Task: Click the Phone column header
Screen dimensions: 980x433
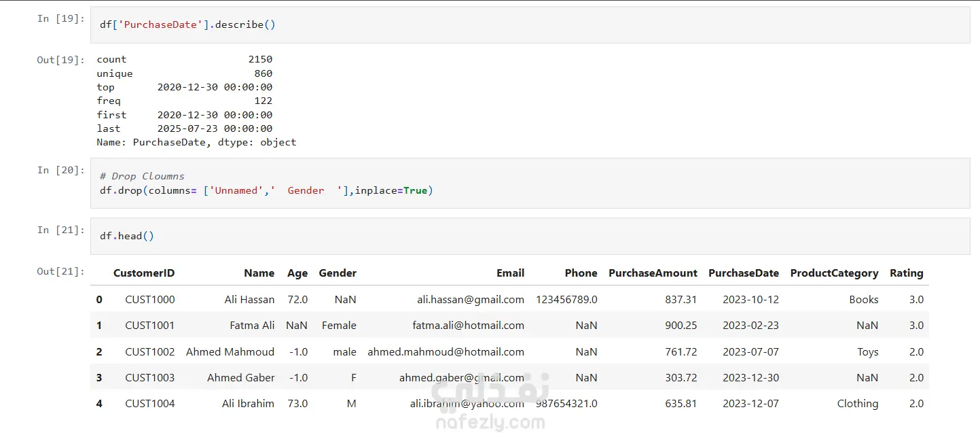Action: tap(581, 273)
